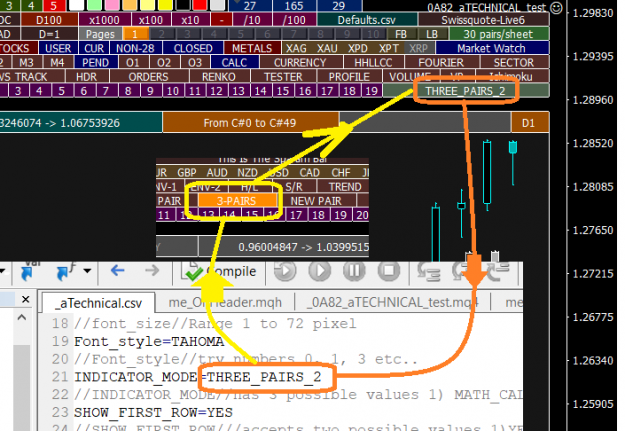The image size is (625, 431).
Task: Click the ORDERS button
Action: click(149, 77)
